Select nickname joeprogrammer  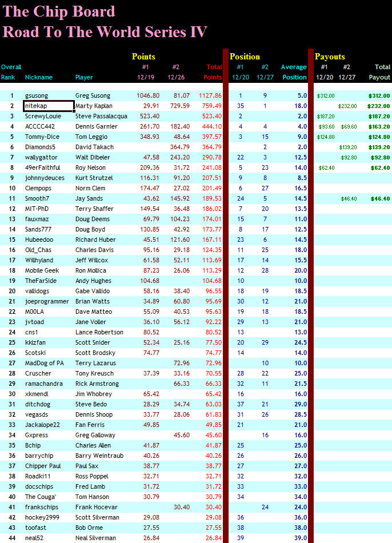tap(47, 302)
